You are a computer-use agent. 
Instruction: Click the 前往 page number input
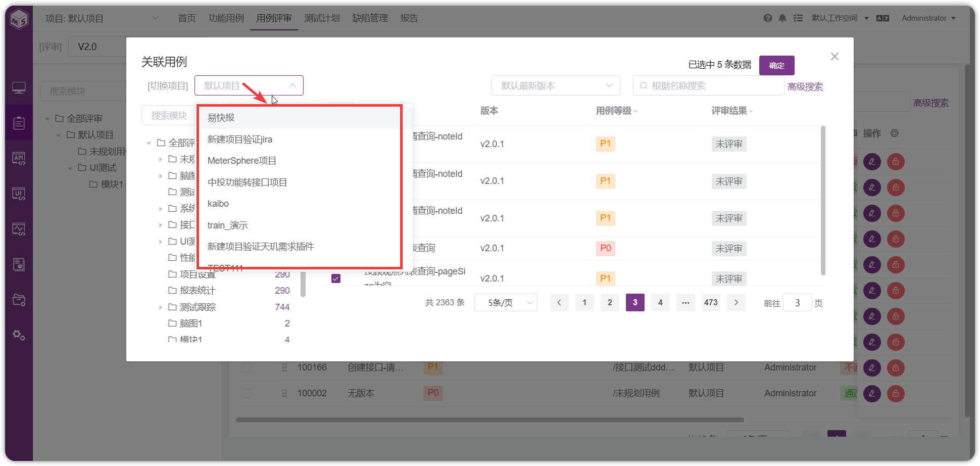click(798, 303)
